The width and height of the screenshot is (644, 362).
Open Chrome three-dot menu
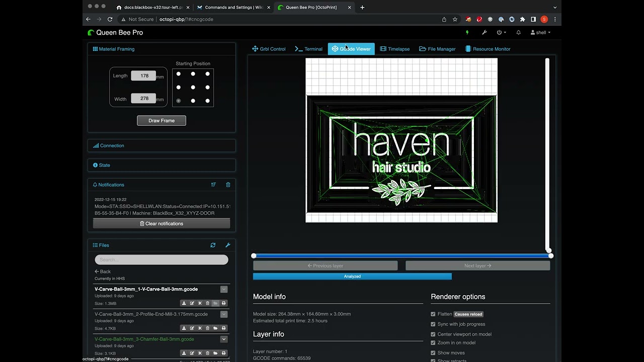tap(555, 20)
